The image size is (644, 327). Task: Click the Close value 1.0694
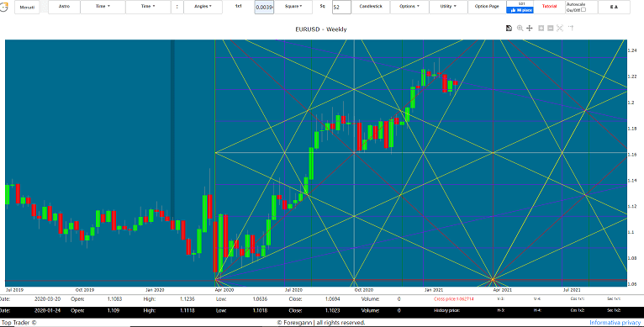(x=332, y=299)
